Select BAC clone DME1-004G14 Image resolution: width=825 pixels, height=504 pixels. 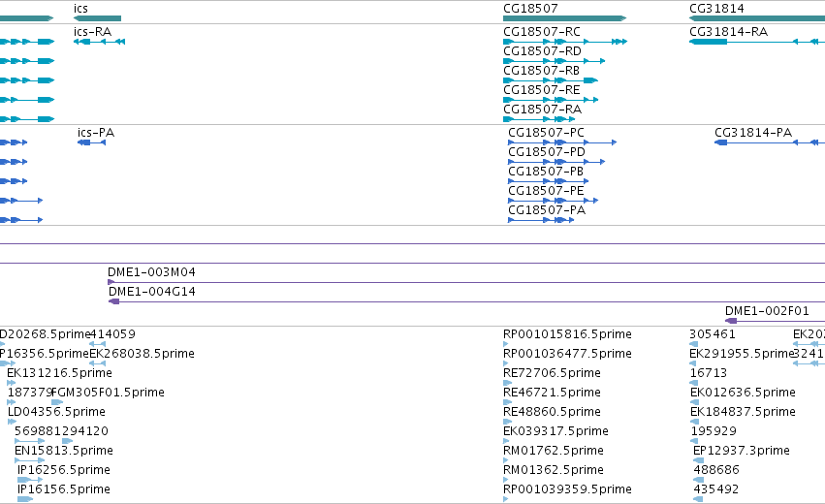point(152,292)
